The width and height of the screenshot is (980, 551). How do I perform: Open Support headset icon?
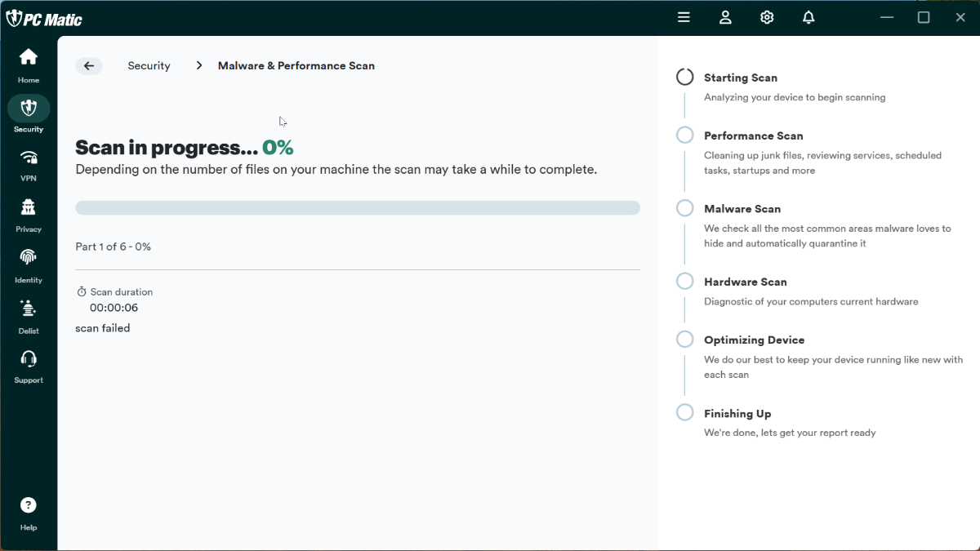[x=29, y=359]
